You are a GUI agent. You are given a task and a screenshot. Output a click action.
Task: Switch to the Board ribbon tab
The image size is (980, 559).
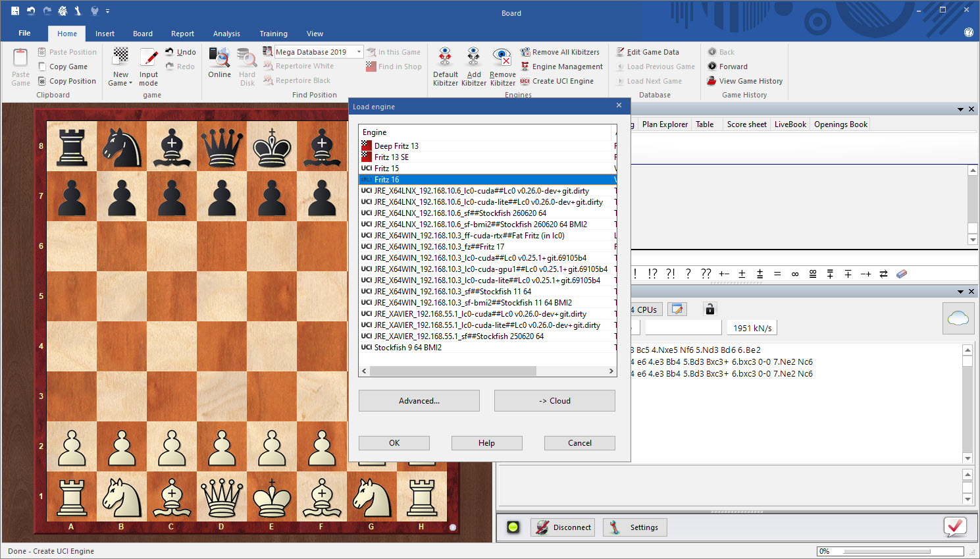pyautogui.click(x=143, y=34)
